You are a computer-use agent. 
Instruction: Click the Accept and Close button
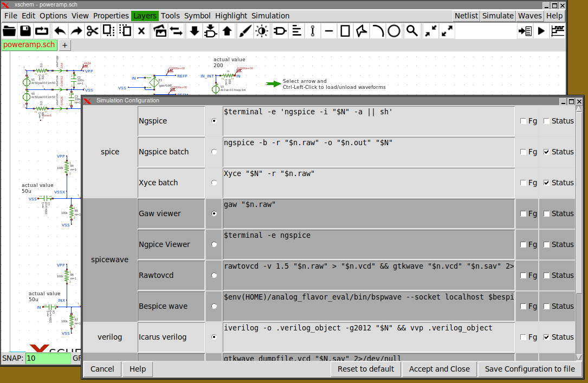click(439, 369)
